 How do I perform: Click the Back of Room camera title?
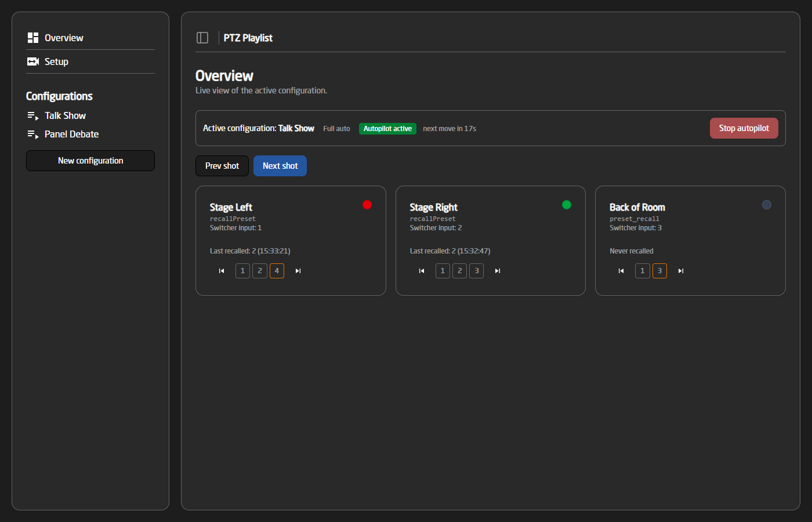click(x=637, y=207)
